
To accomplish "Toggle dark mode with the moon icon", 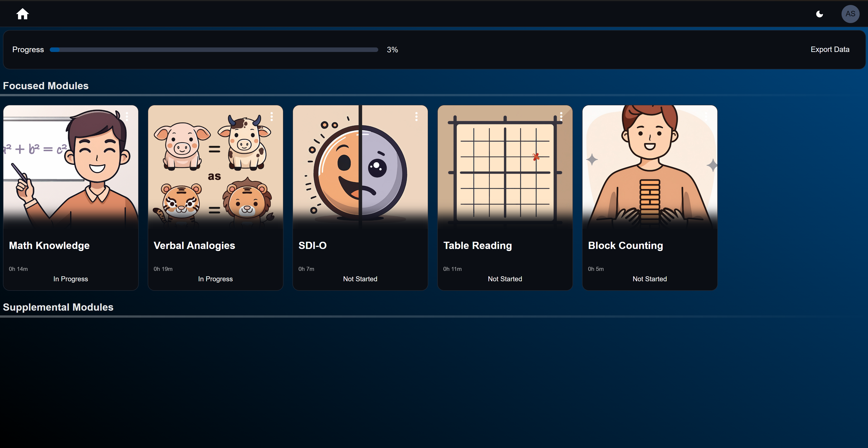I will point(820,14).
